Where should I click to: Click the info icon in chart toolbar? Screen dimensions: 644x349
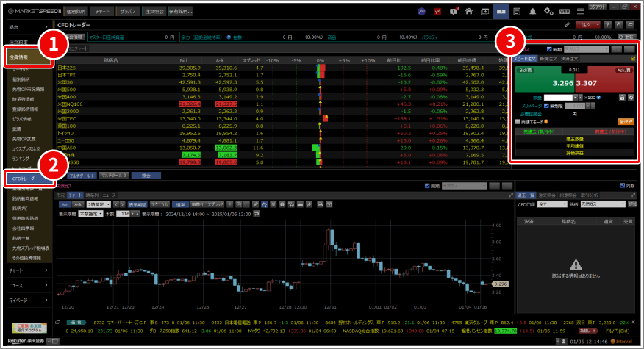pos(282,204)
